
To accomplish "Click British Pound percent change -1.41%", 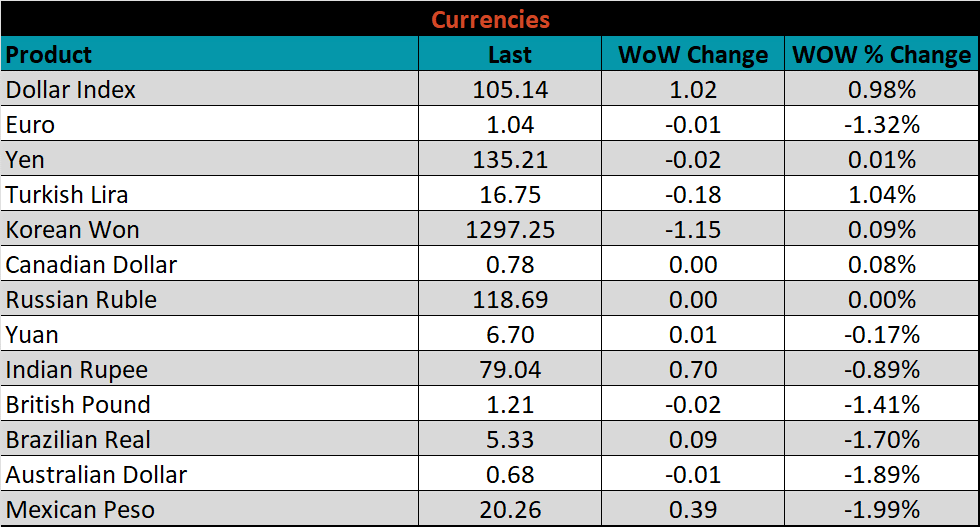I will (881, 405).
